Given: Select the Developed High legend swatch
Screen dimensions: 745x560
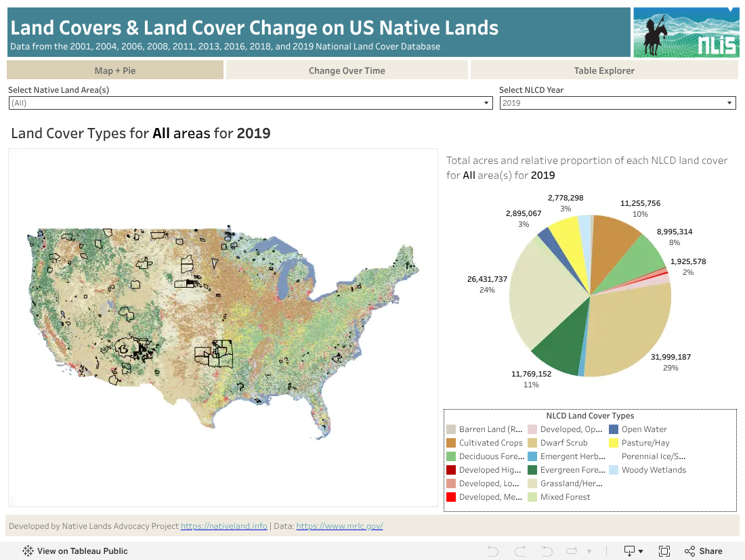Looking at the screenshot, I should [x=451, y=470].
